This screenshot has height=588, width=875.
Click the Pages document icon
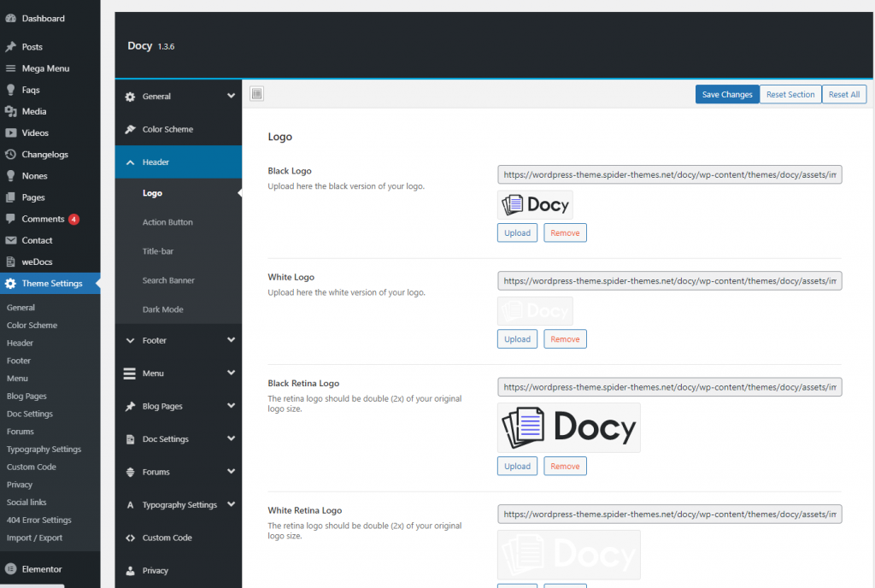pos(10,197)
